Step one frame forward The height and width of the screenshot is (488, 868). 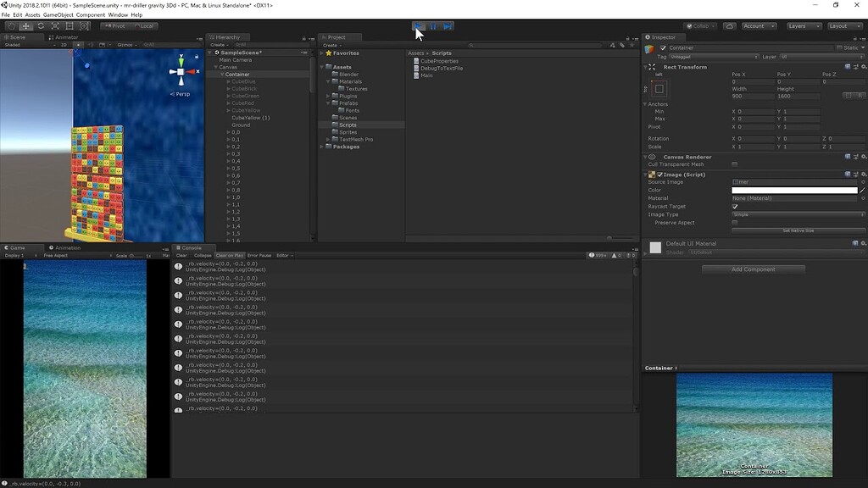(447, 26)
